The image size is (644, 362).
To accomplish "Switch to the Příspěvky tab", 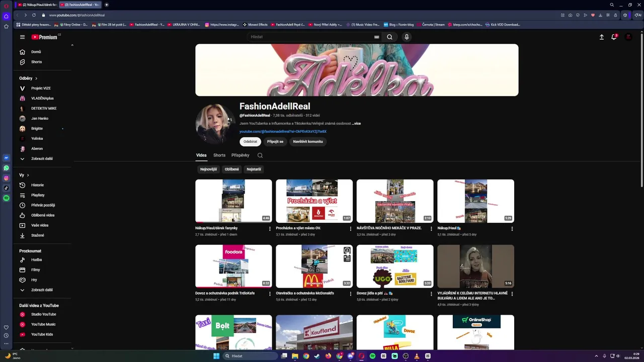I will tap(240, 155).
